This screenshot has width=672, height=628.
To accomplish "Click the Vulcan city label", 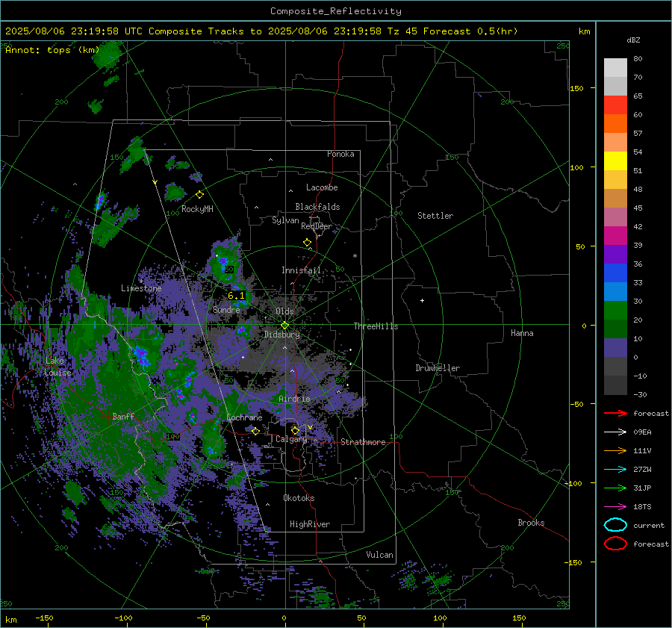I will 379,555.
